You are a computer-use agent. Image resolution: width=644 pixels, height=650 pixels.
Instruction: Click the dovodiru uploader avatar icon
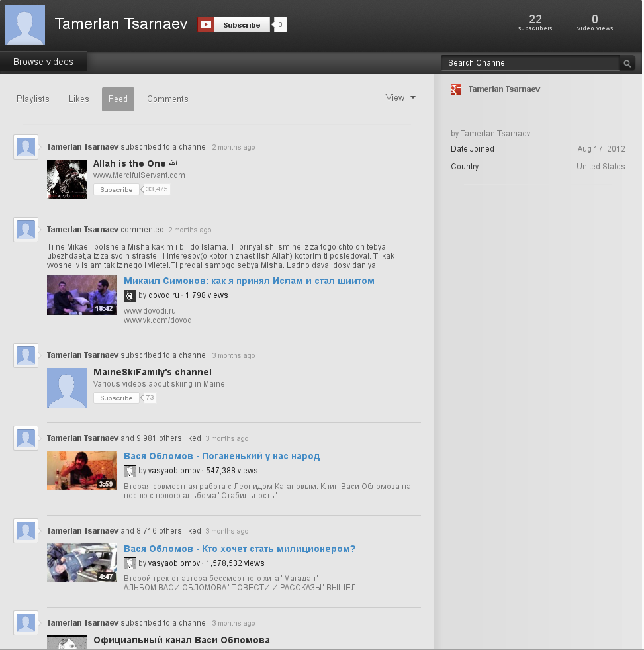(130, 296)
